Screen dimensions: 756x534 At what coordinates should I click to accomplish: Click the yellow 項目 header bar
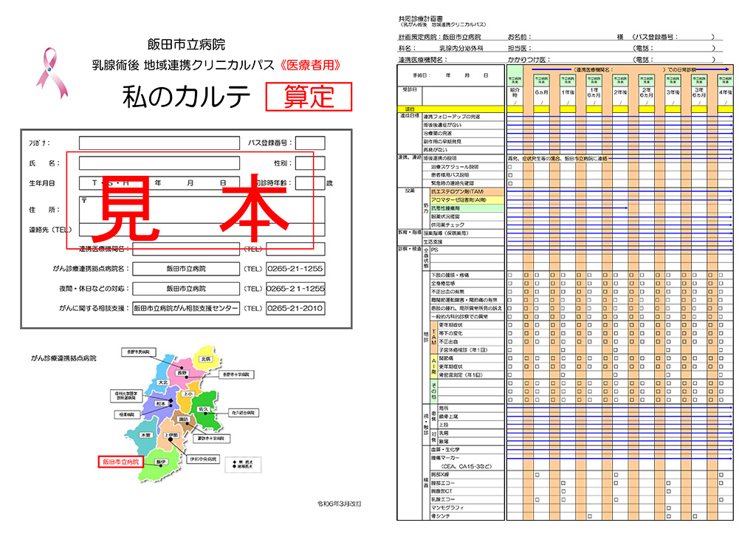(450, 109)
